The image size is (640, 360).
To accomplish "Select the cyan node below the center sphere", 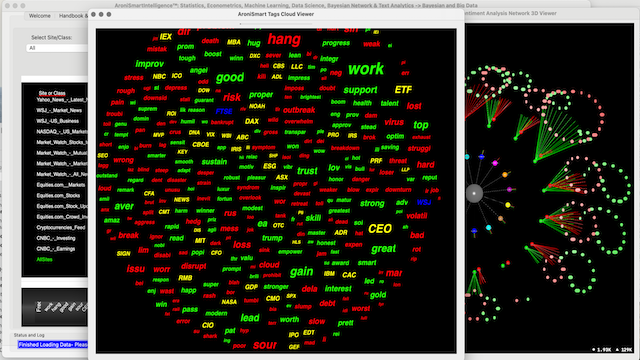I will [489, 228].
